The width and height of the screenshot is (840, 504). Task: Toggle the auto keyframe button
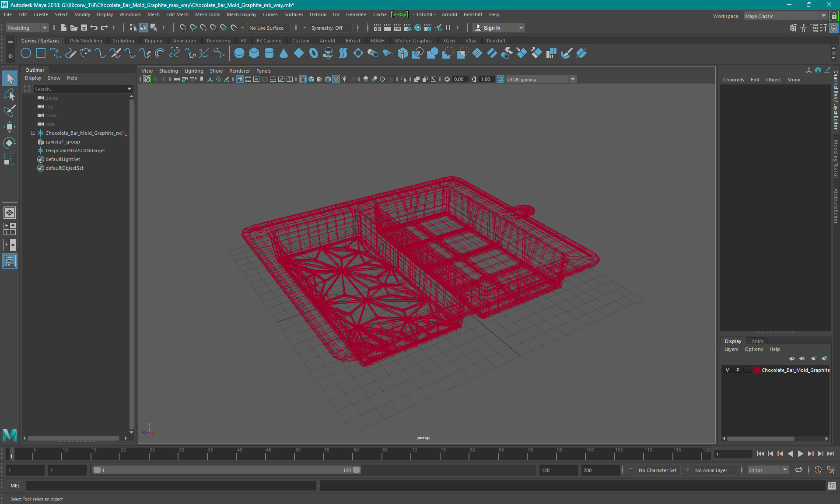tap(818, 470)
